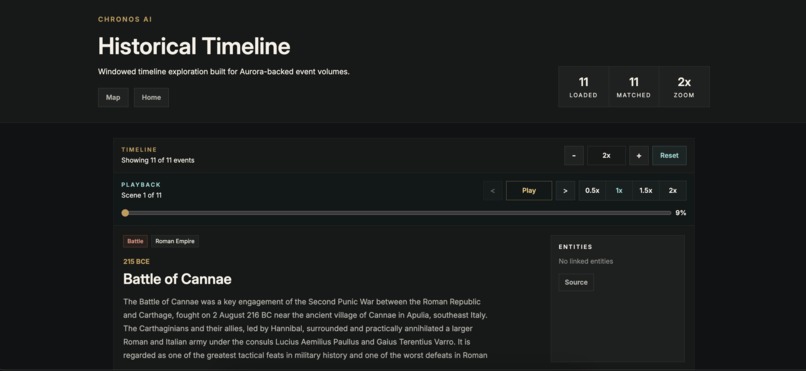This screenshot has width=806, height=371.
Task: Advance to next scene arrow
Action: click(565, 191)
